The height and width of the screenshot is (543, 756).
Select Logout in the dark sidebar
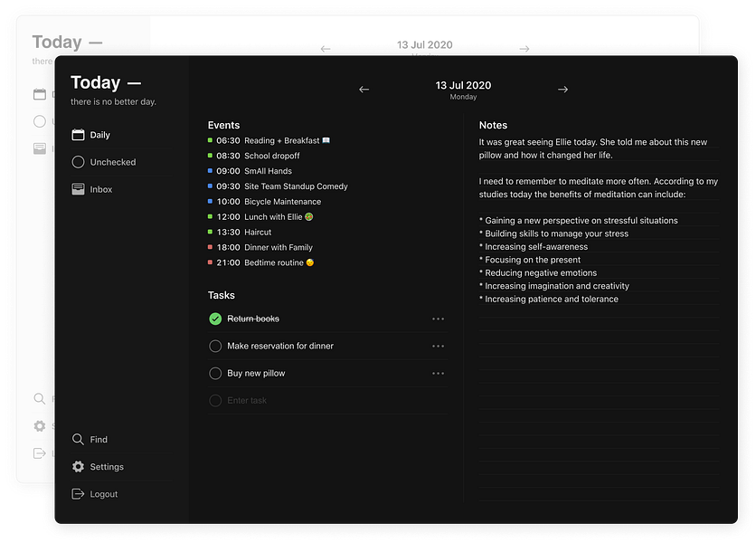pyautogui.click(x=121, y=494)
